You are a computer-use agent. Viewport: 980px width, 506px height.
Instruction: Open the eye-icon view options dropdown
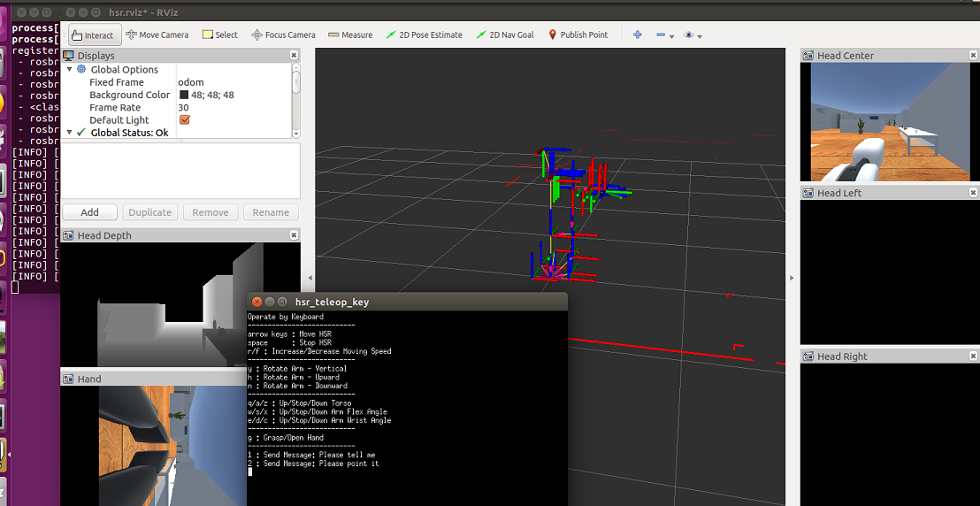693,35
